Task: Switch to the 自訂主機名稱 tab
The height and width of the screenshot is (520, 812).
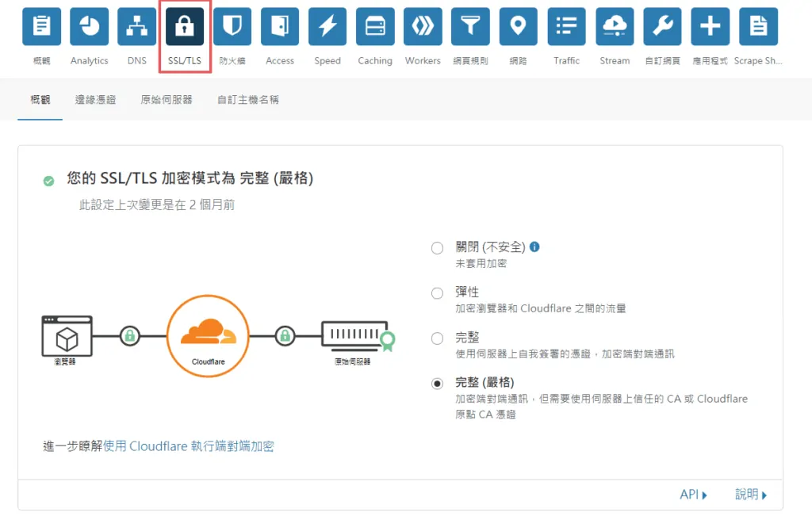Action: click(x=247, y=99)
